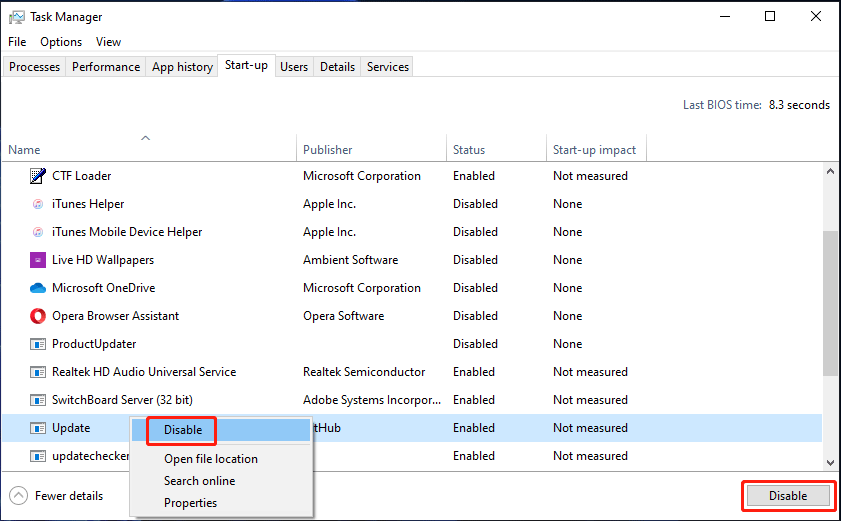This screenshot has width=841, height=521.
Task: Open the Services tab
Action: tap(388, 67)
